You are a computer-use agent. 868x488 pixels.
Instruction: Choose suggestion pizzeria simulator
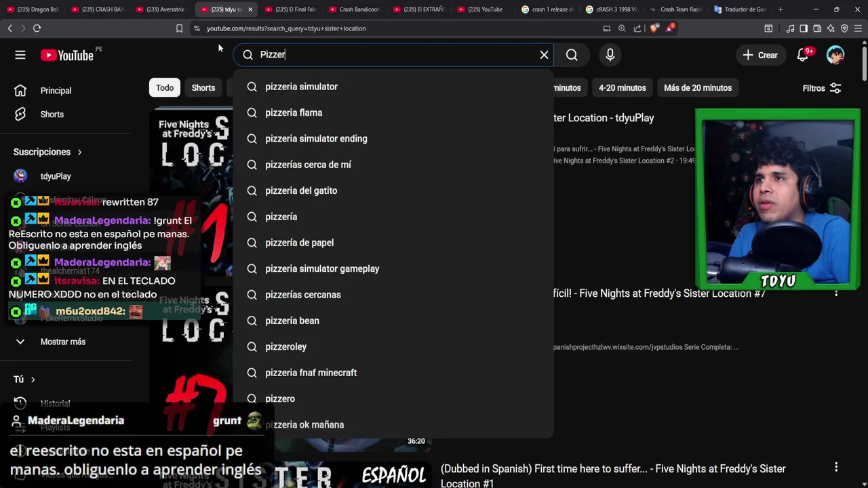[393, 87]
